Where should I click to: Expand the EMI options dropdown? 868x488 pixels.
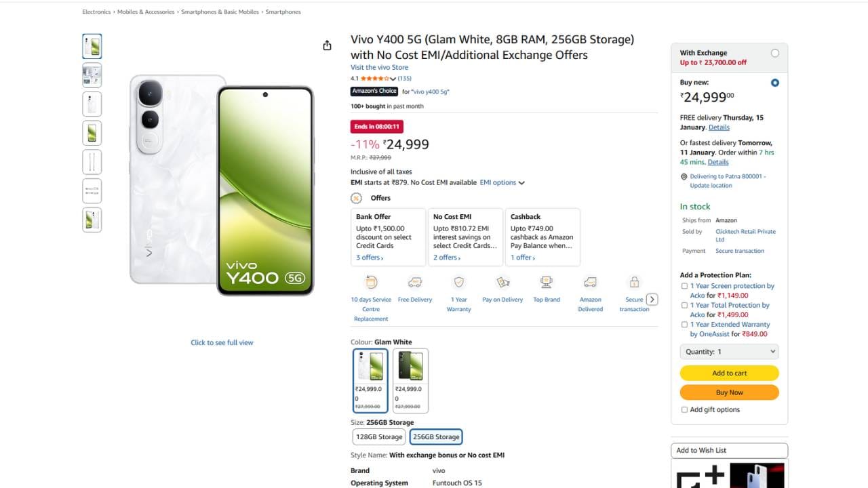[502, 182]
